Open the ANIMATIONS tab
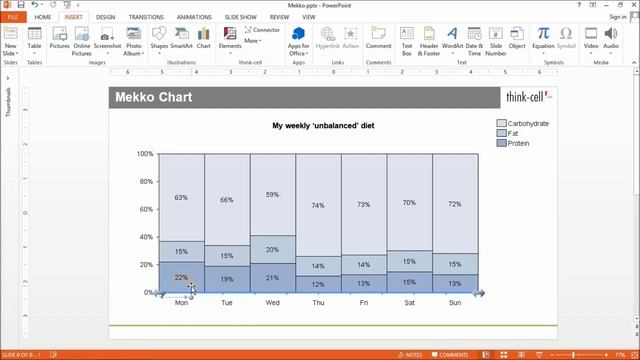The width and height of the screenshot is (640, 360). tap(194, 17)
